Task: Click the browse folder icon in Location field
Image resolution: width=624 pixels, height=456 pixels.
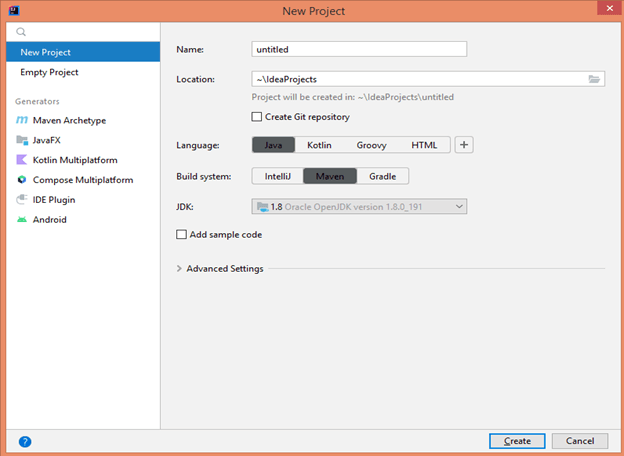Action: click(x=594, y=79)
